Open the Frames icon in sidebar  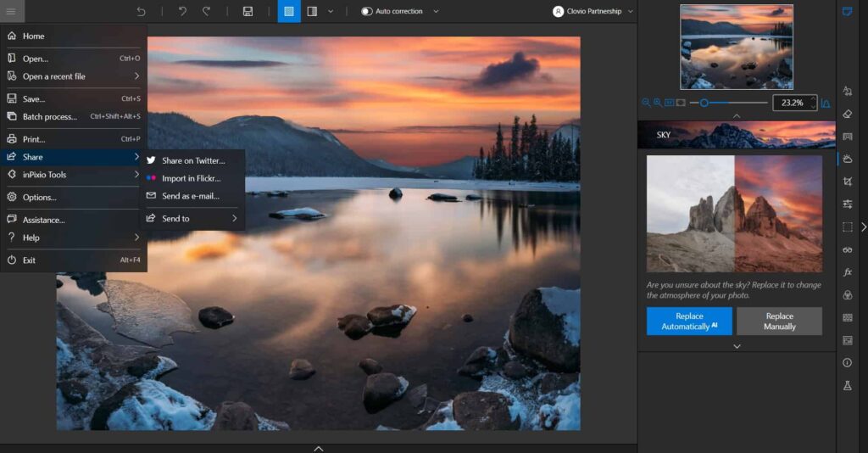pos(848,340)
